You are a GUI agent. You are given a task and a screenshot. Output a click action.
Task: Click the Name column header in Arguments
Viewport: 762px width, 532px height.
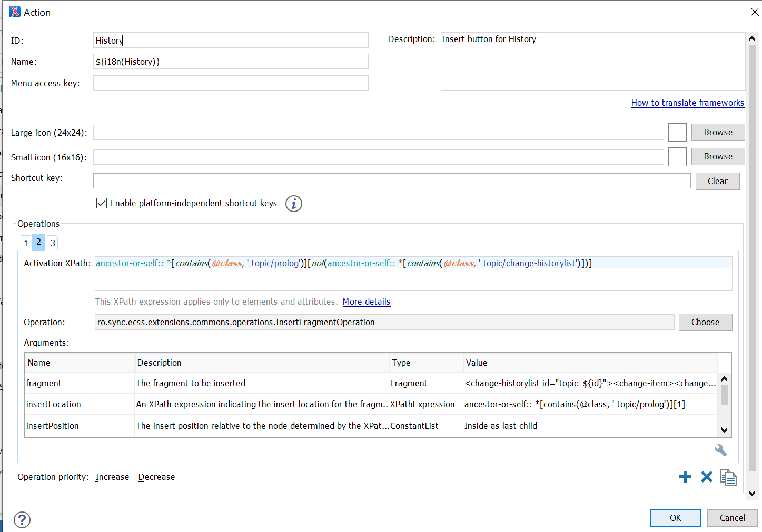[x=80, y=363]
